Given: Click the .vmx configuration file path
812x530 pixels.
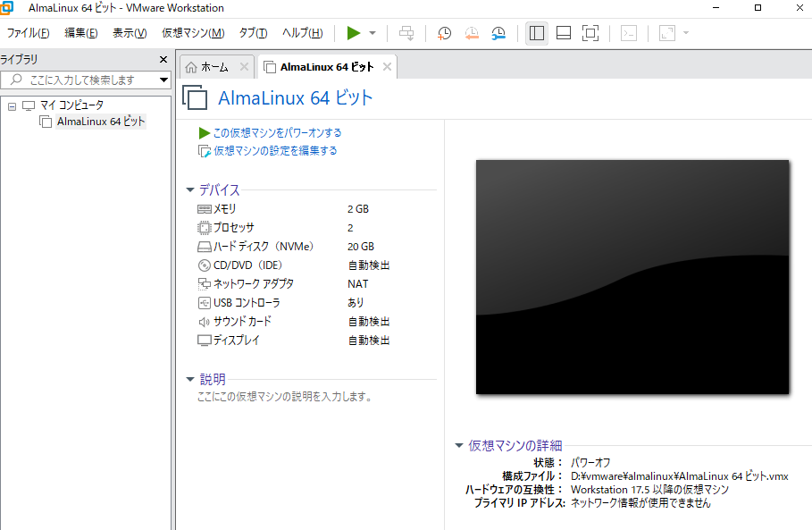Looking at the screenshot, I should pyautogui.click(x=680, y=476).
